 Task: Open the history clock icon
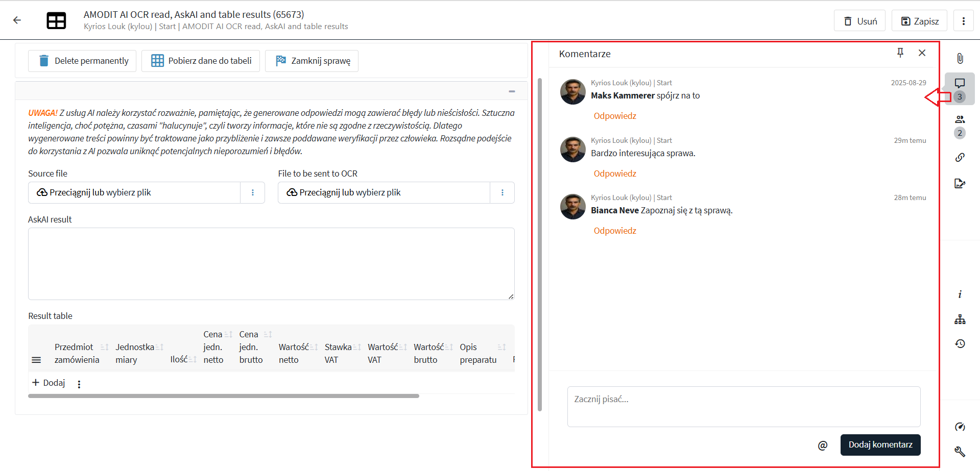coord(960,343)
